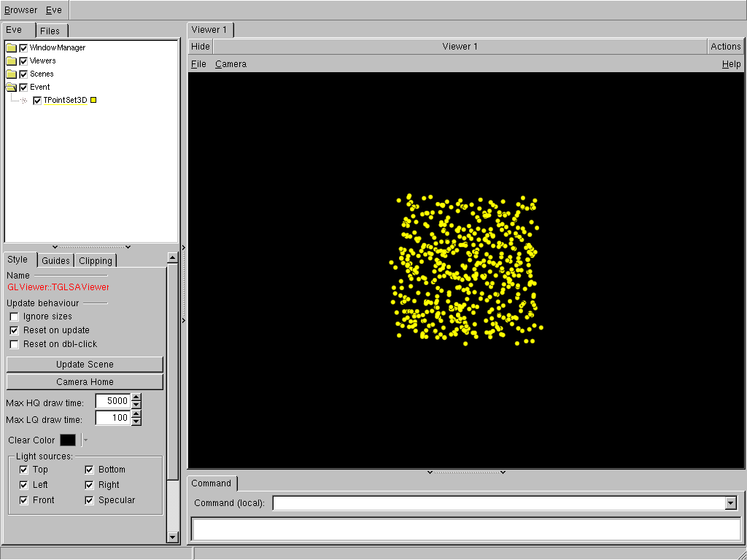The image size is (747, 560).
Task: Click the Scenes folder icon
Action: pos(11,74)
